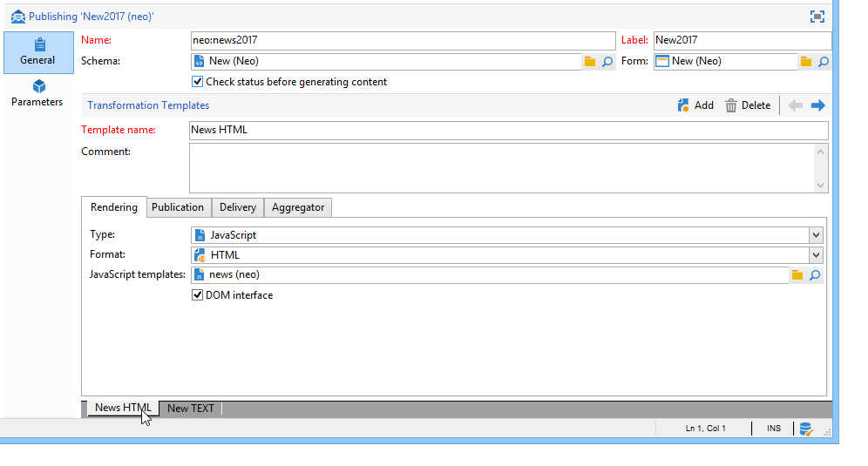Toggle full-screen mode icon at top right
This screenshot has width=868, height=466.
[817, 17]
